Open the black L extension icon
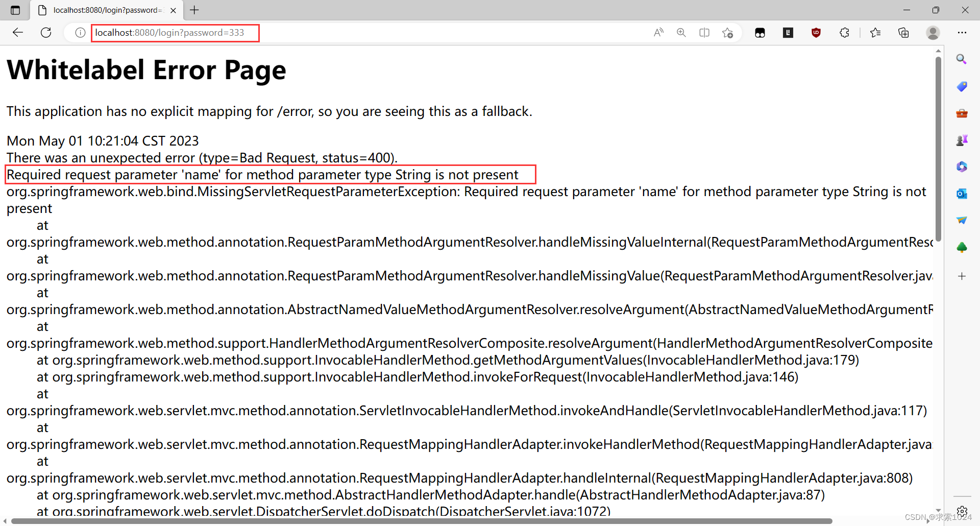Image resolution: width=980 pixels, height=526 pixels. (x=788, y=33)
